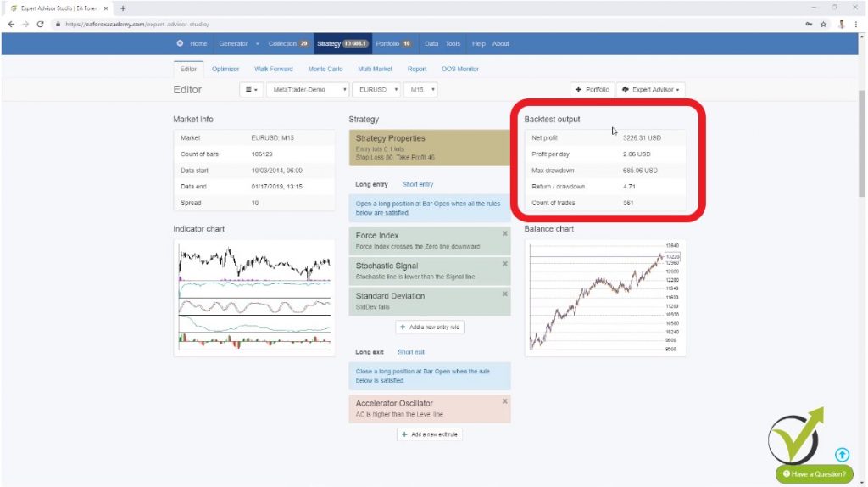The image size is (868, 487).
Task: Open Portfolio in the navbar
Action: (393, 43)
